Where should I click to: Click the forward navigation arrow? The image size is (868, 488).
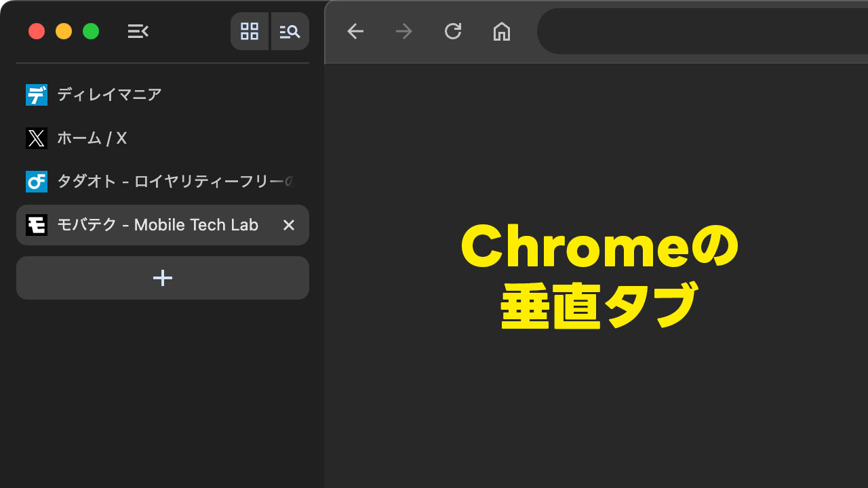[403, 31]
